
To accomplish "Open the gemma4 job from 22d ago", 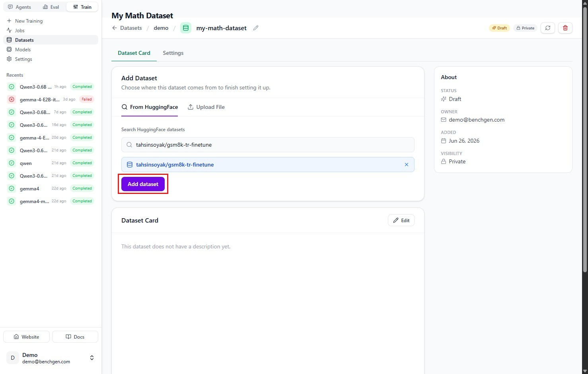I will pos(51,188).
